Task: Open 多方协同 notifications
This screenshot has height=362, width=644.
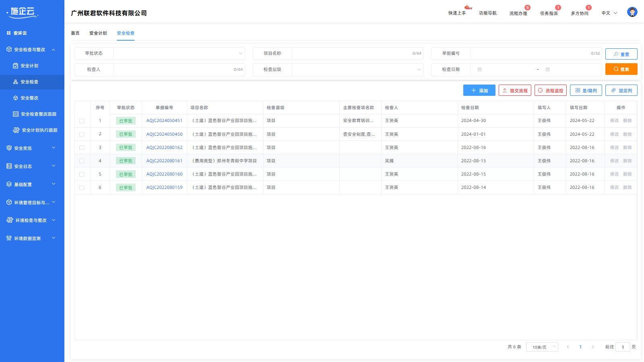Action: pos(580,13)
